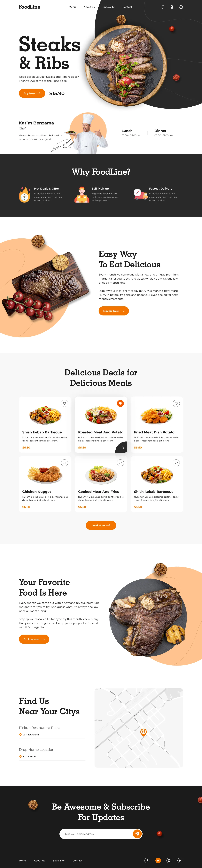Open the Instagram icon in footer
Viewport: 202px width, 868px height.
point(169,860)
